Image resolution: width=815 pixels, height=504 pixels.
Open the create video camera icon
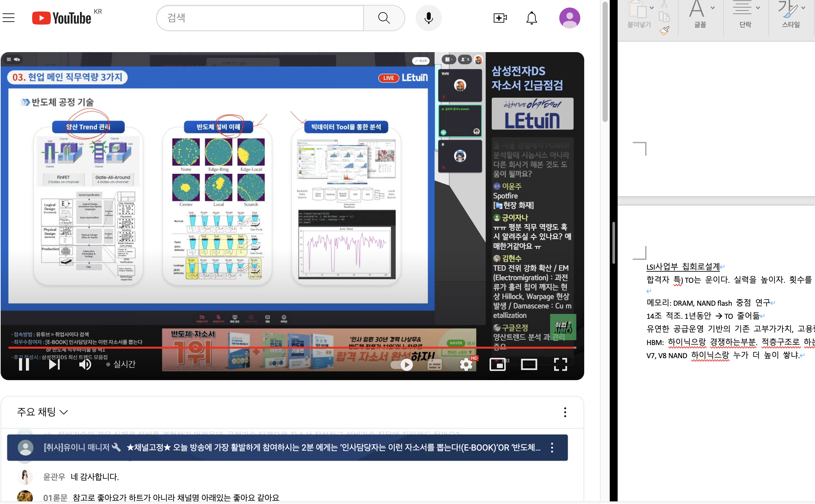pos(500,18)
